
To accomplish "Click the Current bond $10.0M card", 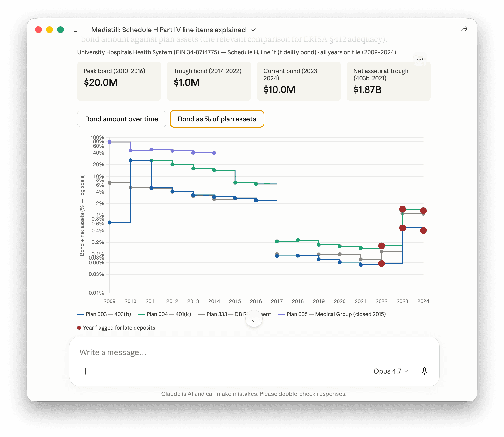I will click(x=299, y=81).
